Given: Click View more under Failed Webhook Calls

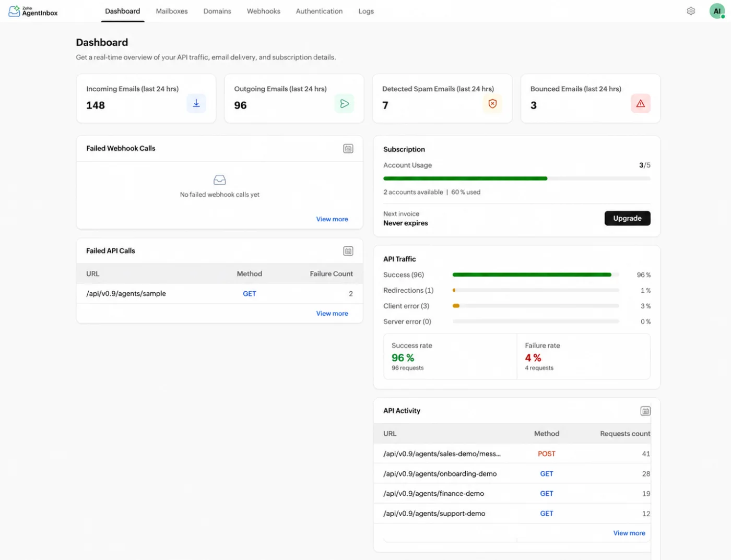Looking at the screenshot, I should pyautogui.click(x=332, y=219).
